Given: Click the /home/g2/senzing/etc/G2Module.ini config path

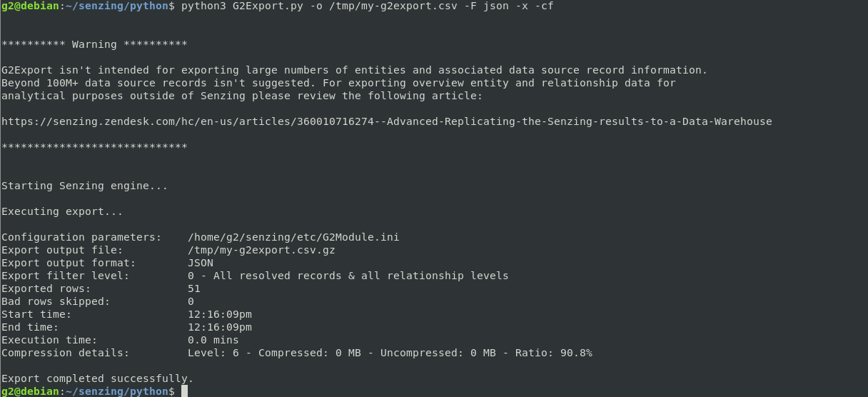Looking at the screenshot, I should (x=293, y=237).
